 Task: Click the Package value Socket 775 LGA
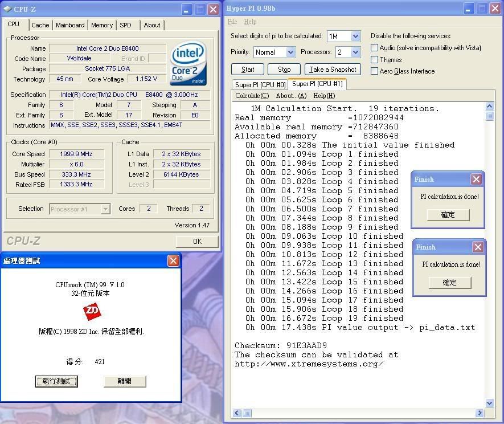point(108,68)
